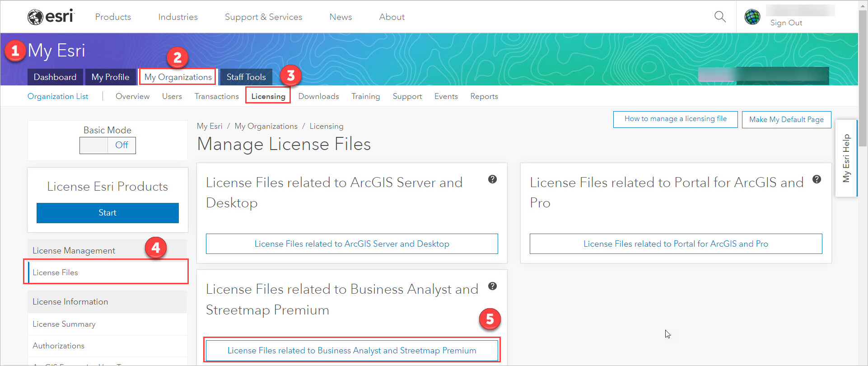Open the Industries menu

(178, 17)
